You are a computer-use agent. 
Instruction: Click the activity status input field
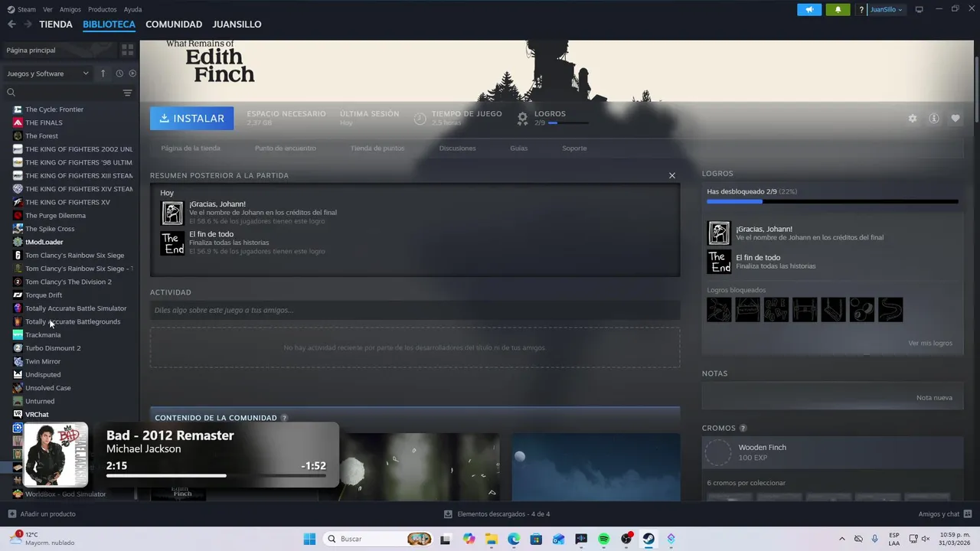coord(415,310)
